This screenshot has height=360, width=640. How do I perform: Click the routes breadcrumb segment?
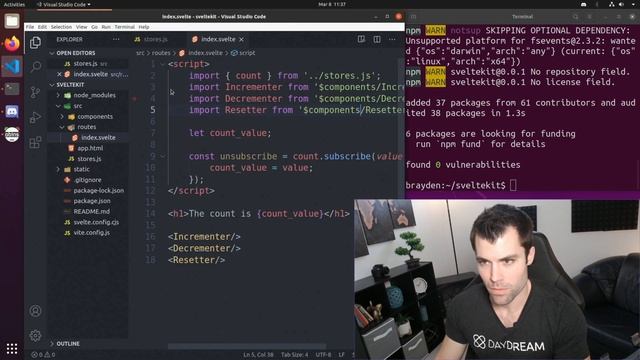pos(161,53)
